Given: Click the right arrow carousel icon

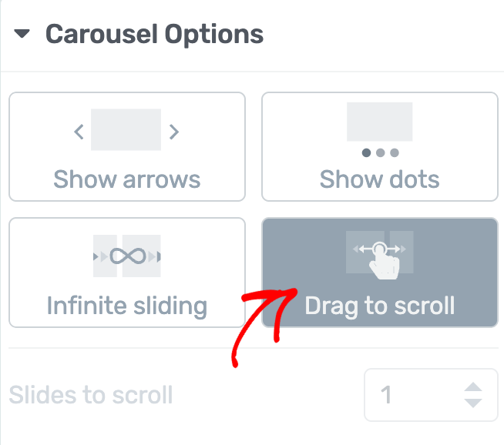Looking at the screenshot, I should (x=174, y=132).
